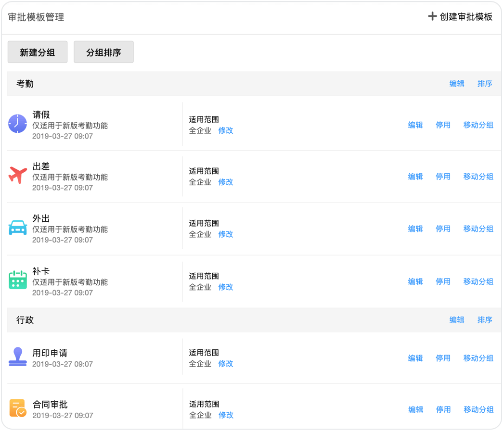Click the orange document icon for 合同审批
The image size is (504, 433).
tap(18, 408)
